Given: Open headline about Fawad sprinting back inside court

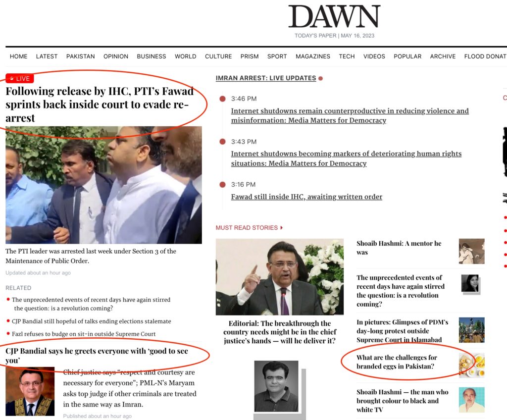Looking at the screenshot, I should 100,105.
